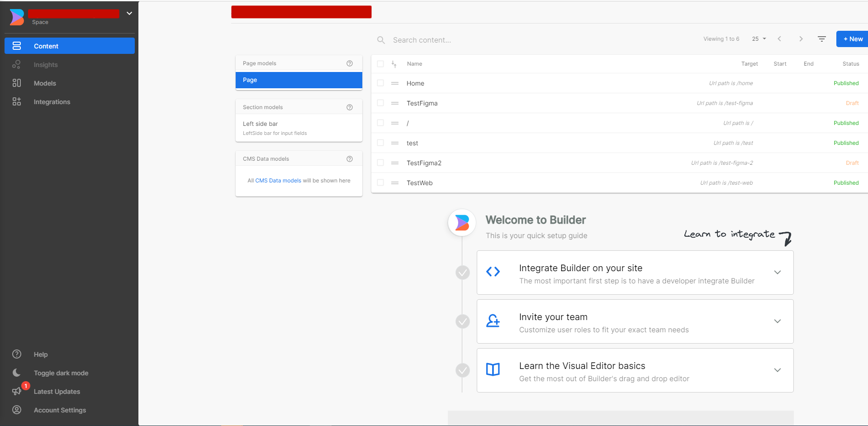Click the Insights icon in the sidebar
The height and width of the screenshot is (426, 868).
click(17, 65)
